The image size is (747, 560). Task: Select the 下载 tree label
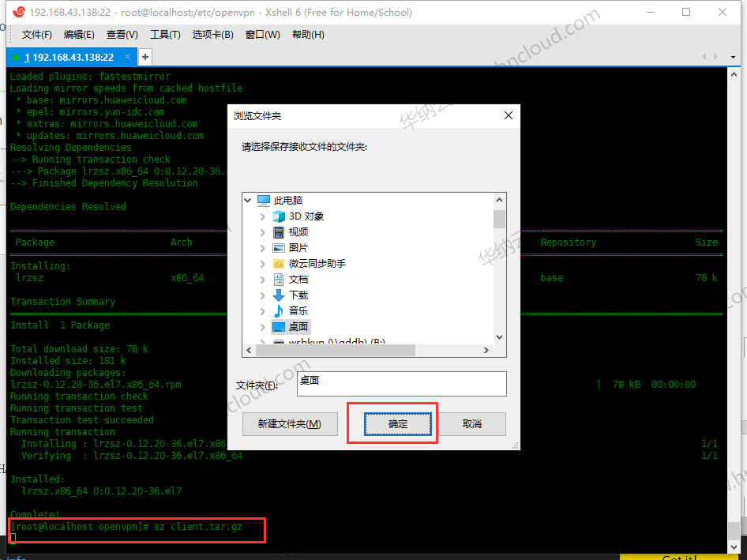pos(298,295)
